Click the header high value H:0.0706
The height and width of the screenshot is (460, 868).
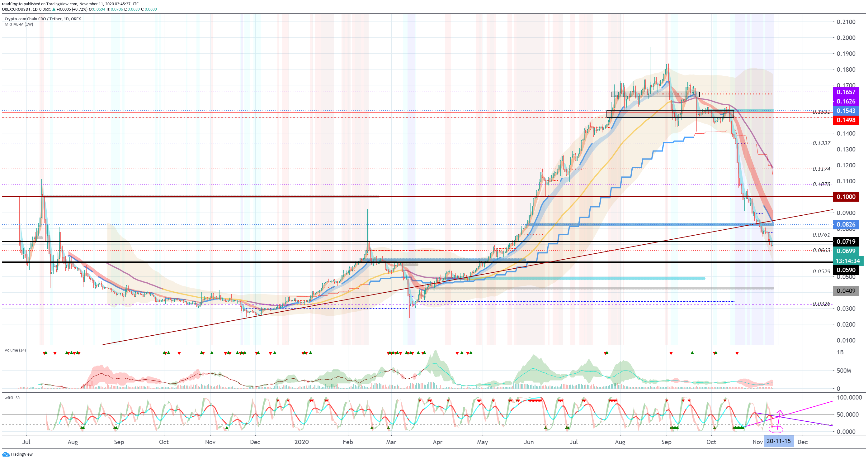pos(115,9)
